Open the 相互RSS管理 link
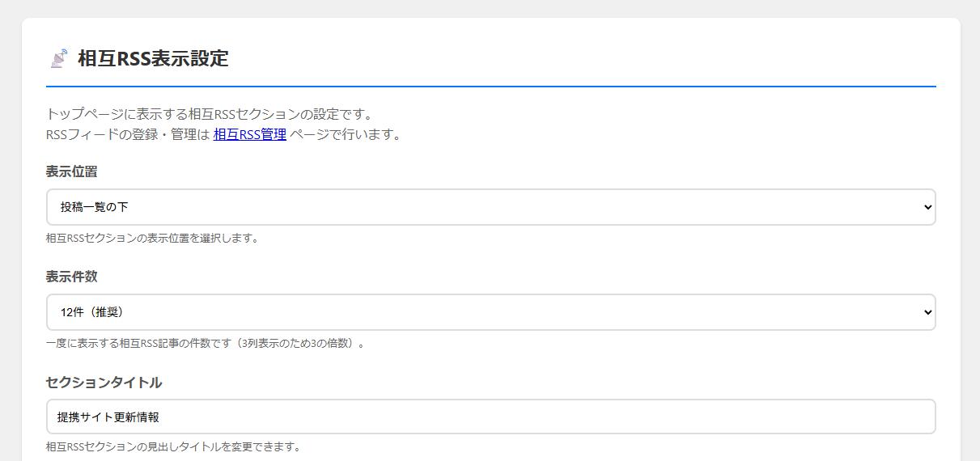 [x=249, y=134]
